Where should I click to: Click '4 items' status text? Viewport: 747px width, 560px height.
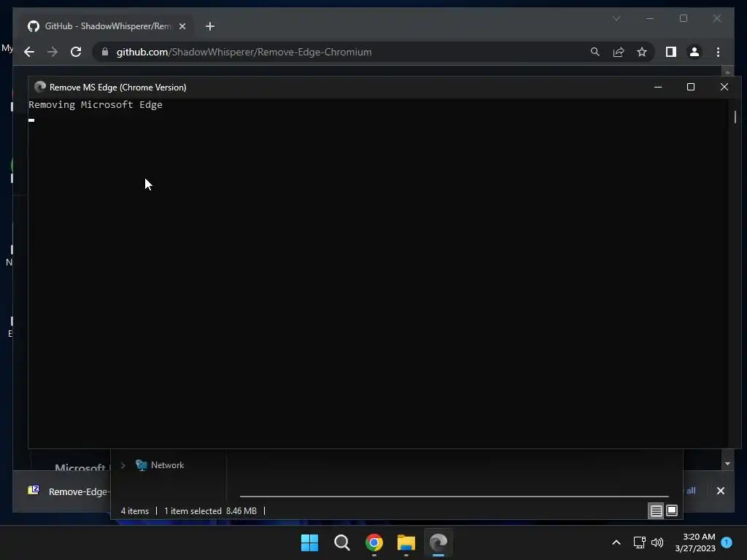[135, 511]
